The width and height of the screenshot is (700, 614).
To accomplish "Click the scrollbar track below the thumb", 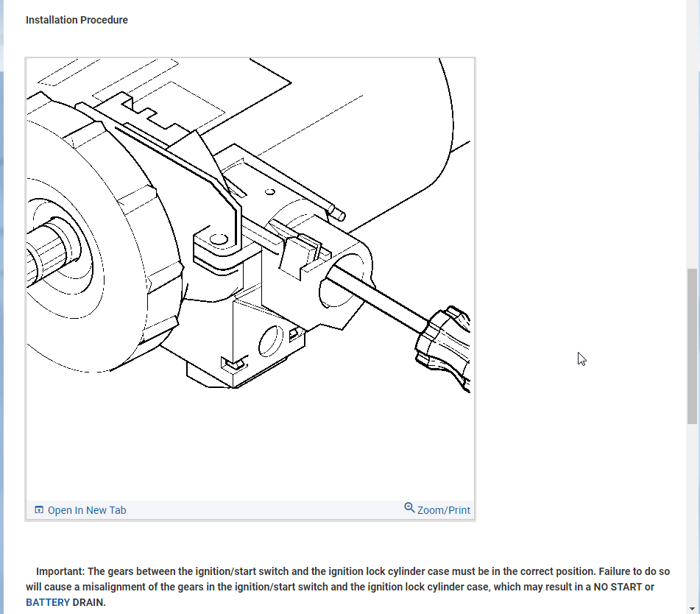I will 692,514.
